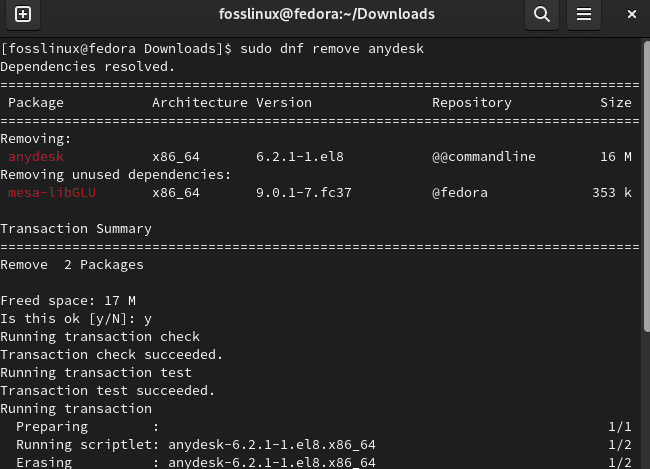Click the 'Transaction Summary' heading
Screen dimensions: 650x469
pyautogui.click(x=76, y=229)
